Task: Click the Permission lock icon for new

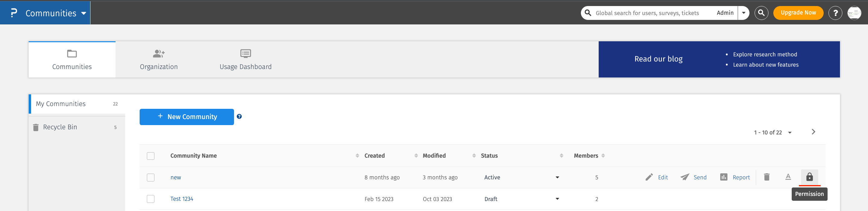Action: click(809, 177)
